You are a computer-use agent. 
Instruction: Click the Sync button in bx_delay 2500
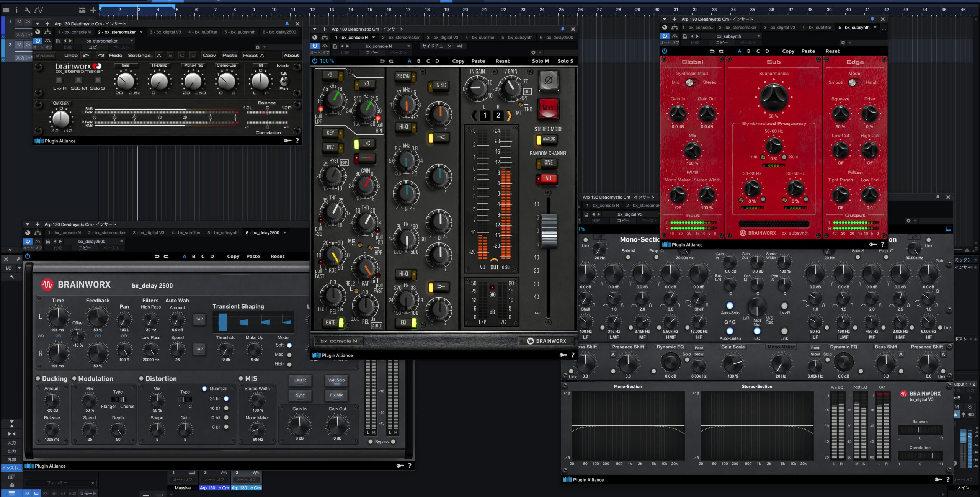(300, 395)
